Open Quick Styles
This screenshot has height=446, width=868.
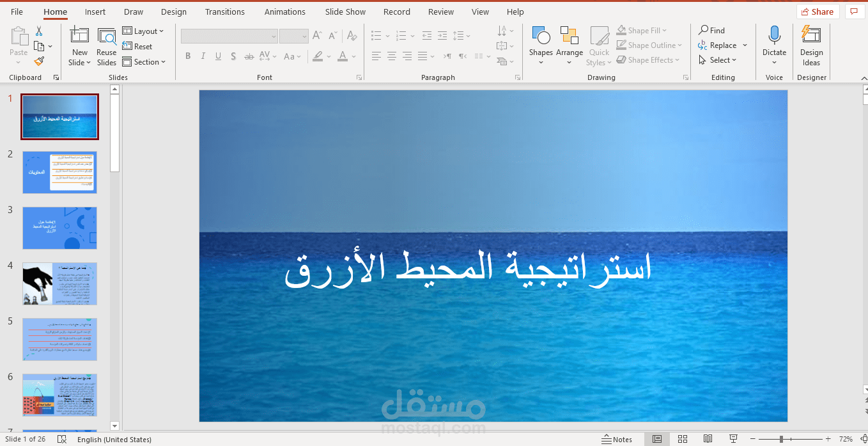click(x=599, y=45)
